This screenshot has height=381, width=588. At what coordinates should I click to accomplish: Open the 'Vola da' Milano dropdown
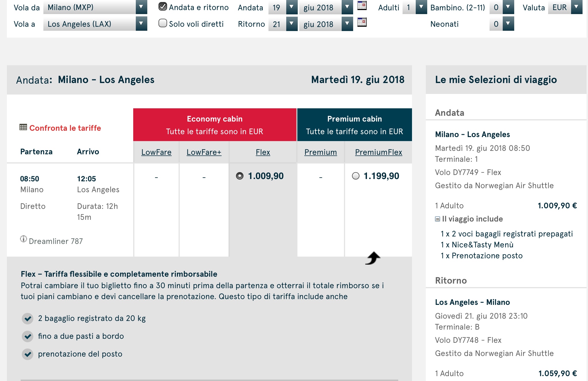(x=141, y=7)
